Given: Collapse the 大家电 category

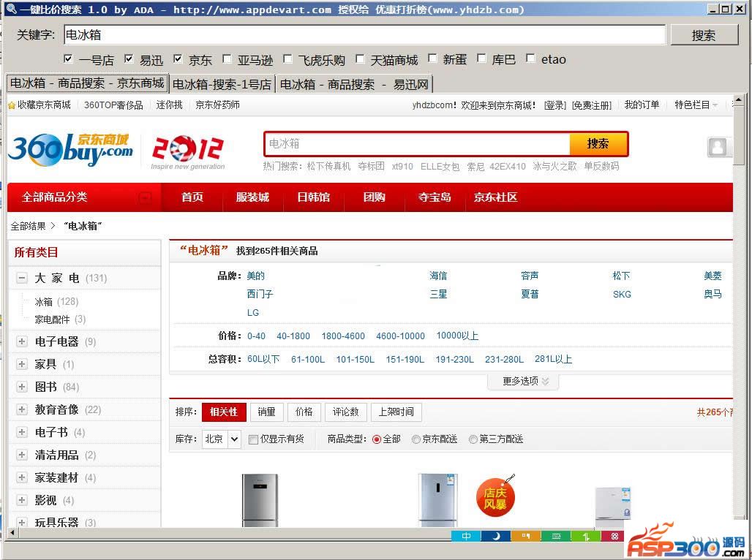Looking at the screenshot, I should pos(22,278).
